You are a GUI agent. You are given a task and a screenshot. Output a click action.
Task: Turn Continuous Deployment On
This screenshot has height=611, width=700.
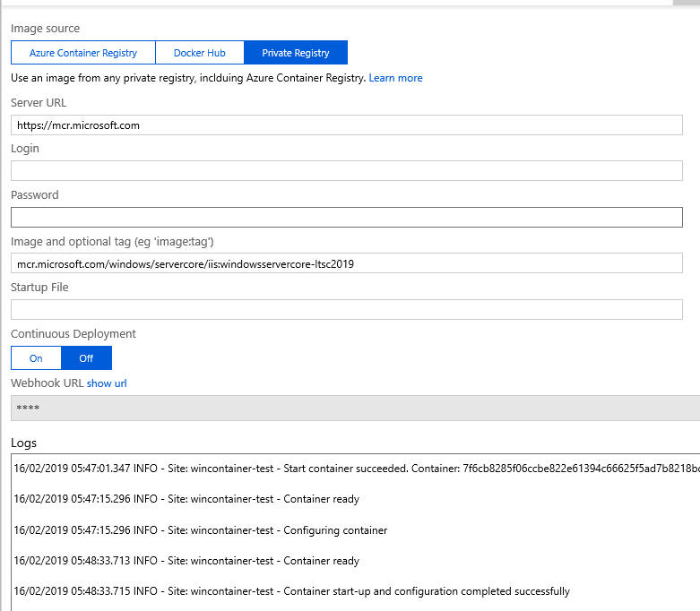36,358
